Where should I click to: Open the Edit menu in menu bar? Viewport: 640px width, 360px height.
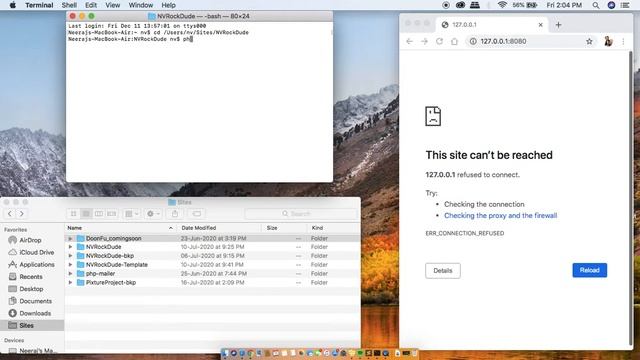(91, 5)
